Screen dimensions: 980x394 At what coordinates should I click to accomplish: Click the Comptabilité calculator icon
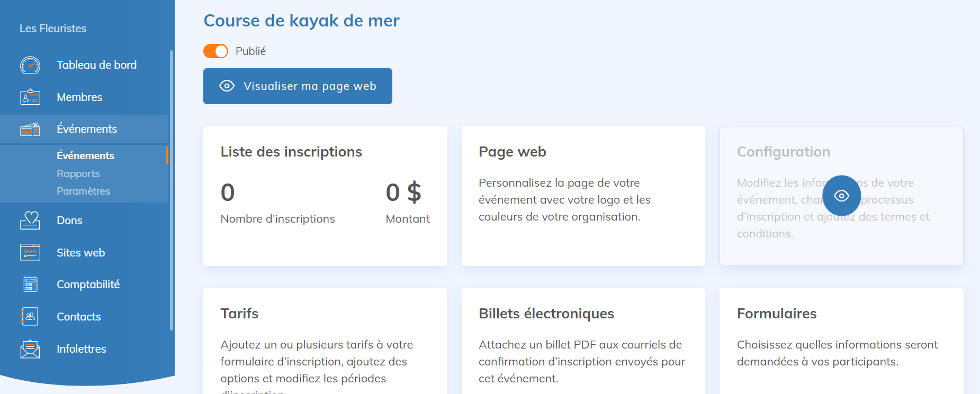(30, 285)
